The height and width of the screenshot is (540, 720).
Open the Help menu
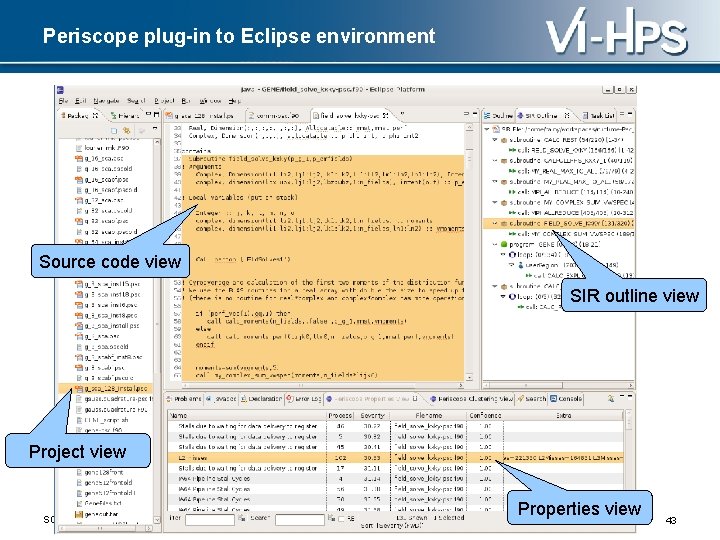tap(234, 101)
